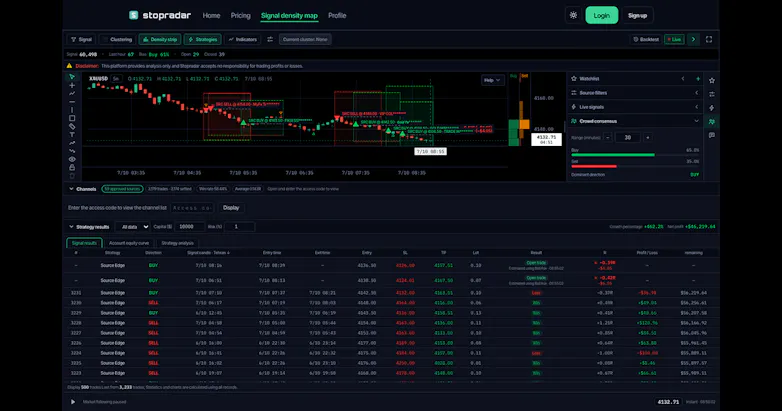This screenshot has width=782, height=411.
Task: Open the Profile page
Action: [x=337, y=15]
